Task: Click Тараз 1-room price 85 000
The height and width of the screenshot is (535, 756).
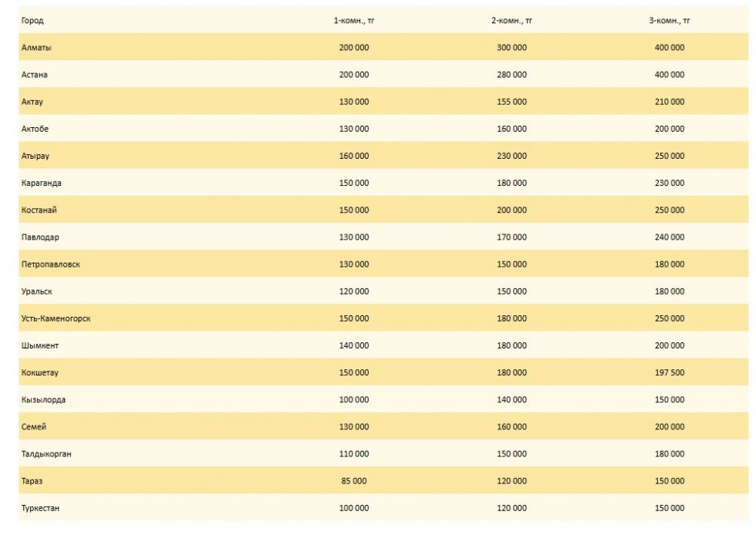Action: (354, 481)
